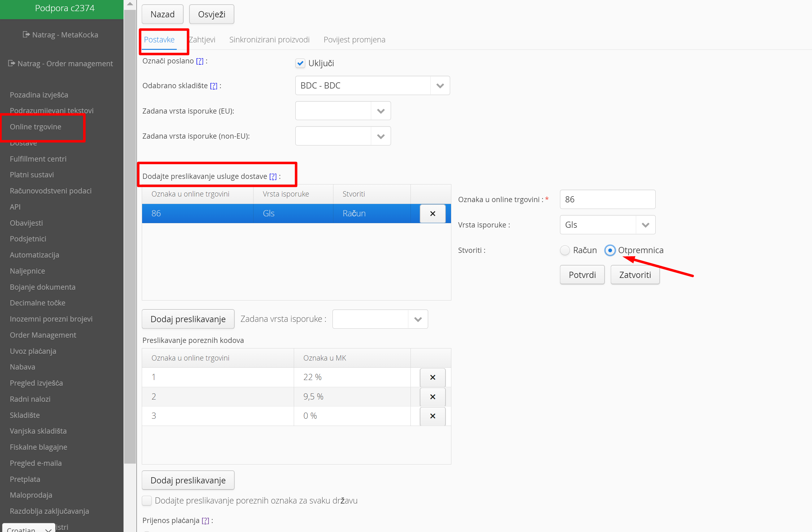Open help for Označi poslano

click(200, 61)
